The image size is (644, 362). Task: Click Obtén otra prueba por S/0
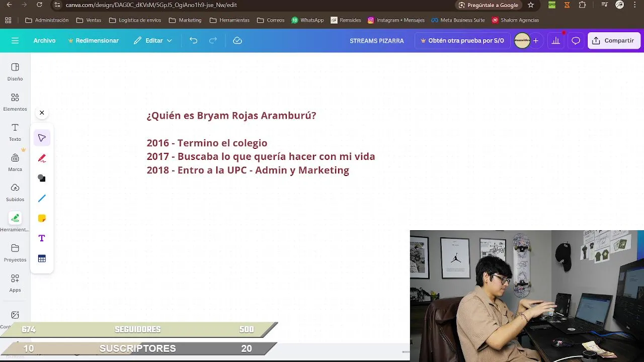click(462, 41)
